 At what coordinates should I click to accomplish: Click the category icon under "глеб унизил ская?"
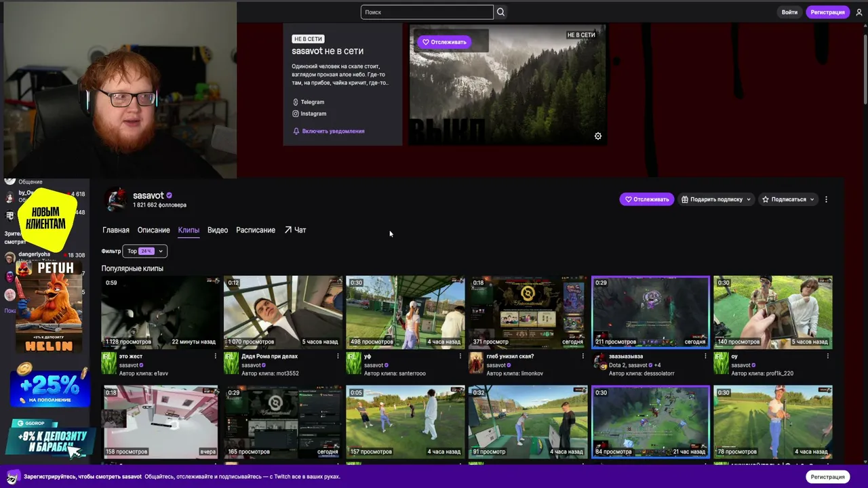476,363
